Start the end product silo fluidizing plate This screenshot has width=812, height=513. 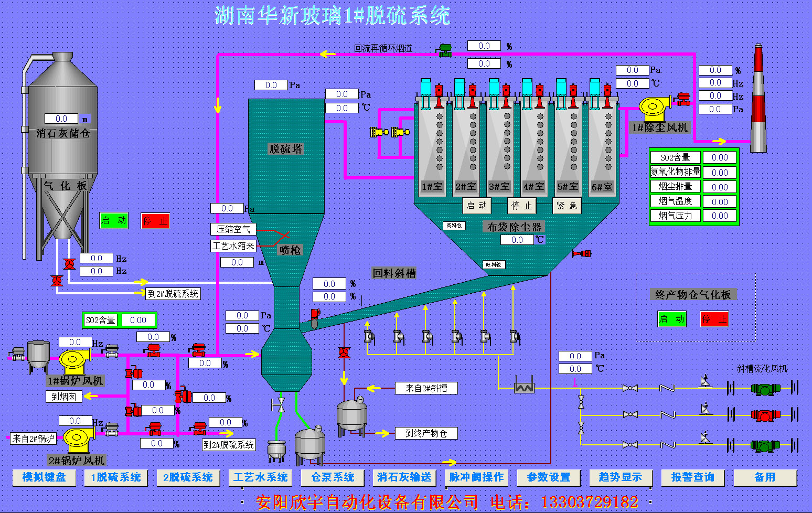pyautogui.click(x=672, y=319)
